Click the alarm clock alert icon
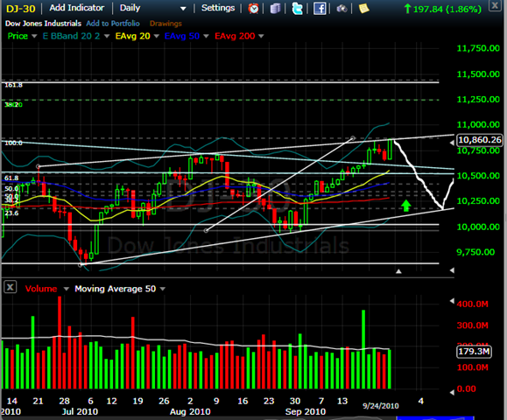The width and height of the screenshot is (507, 420). pos(253,9)
